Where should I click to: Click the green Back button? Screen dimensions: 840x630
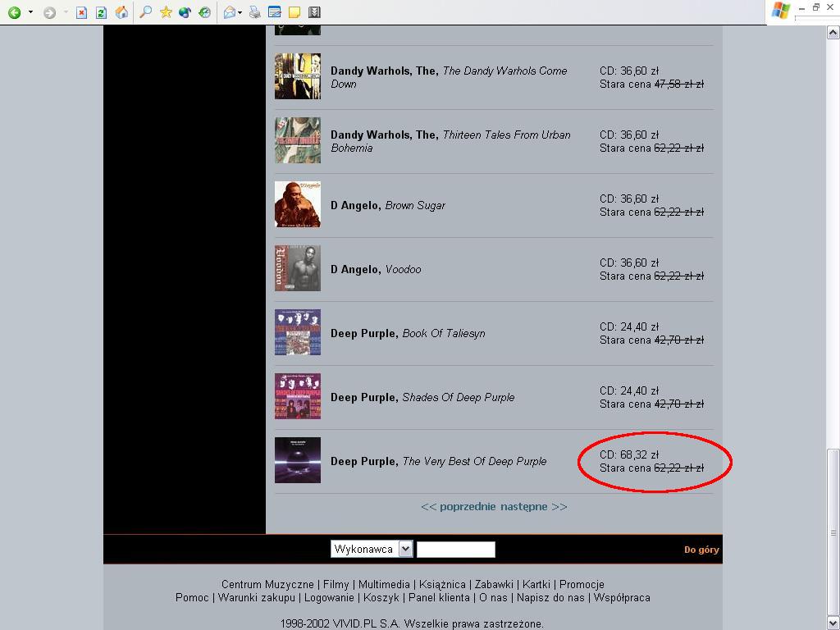click(15, 12)
